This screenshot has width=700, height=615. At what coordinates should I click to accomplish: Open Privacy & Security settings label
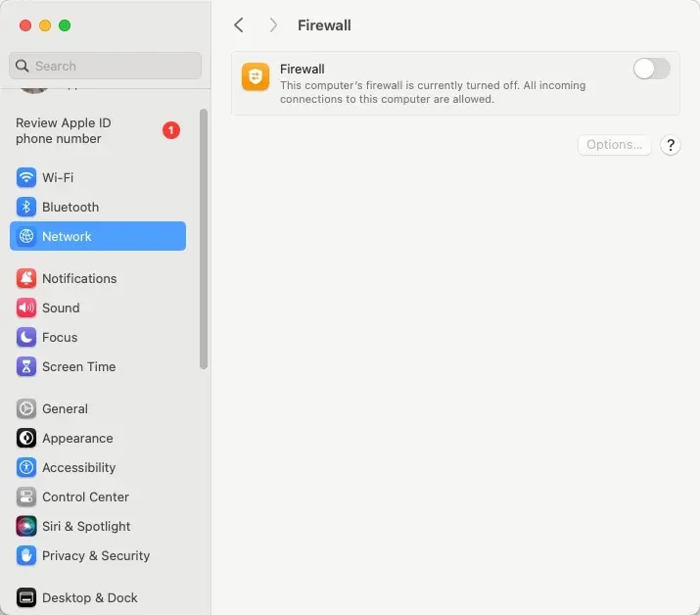96,555
